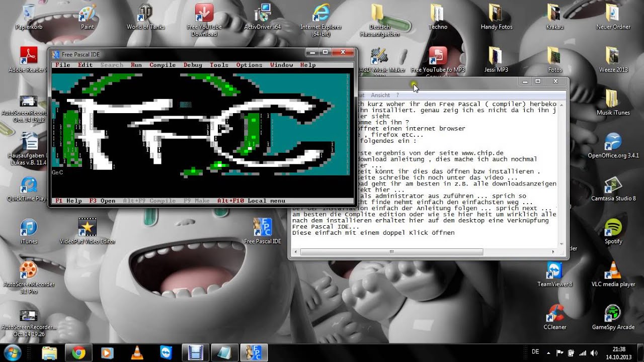Switch to Free Pascal IDE taskbar button
This screenshot has width=644, height=362.
(254, 353)
